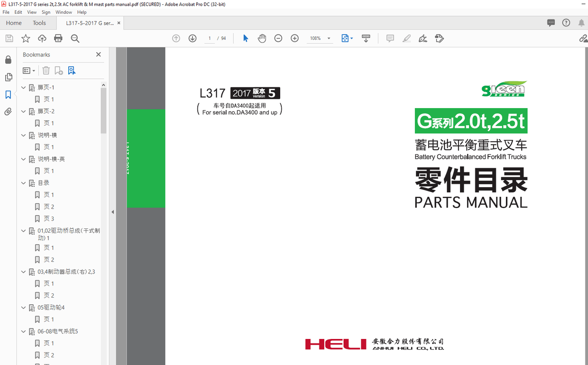The width and height of the screenshot is (588, 365).
Task: Switch to the Tools tab
Action: pyautogui.click(x=39, y=23)
